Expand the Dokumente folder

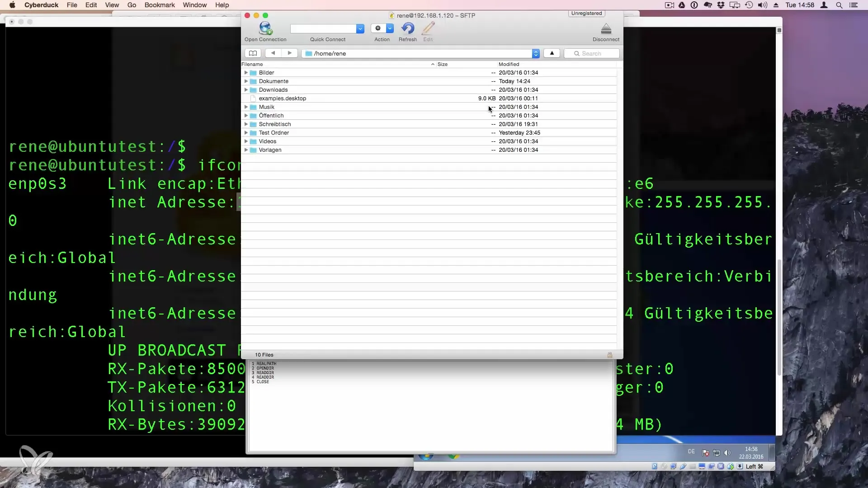(x=246, y=81)
